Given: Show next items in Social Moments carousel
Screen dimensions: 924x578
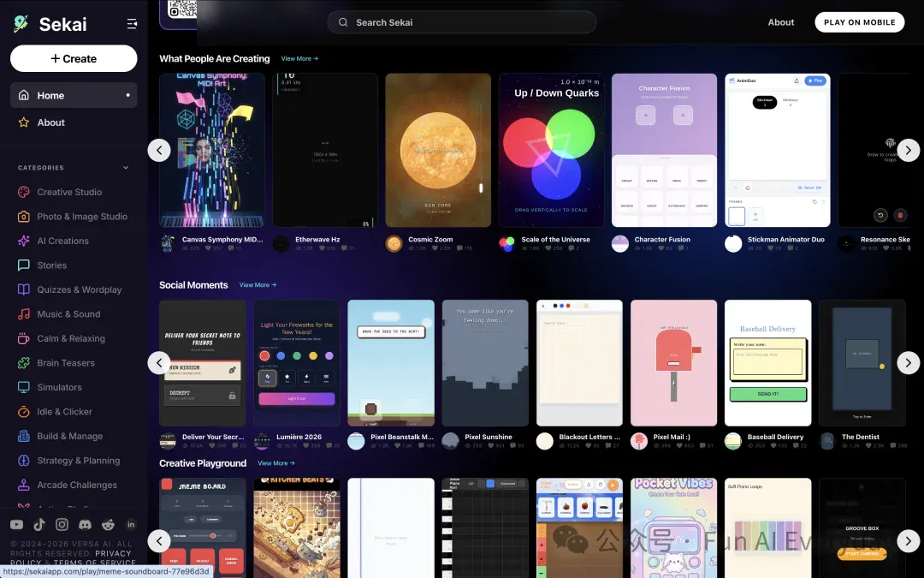Looking at the screenshot, I should tap(908, 363).
